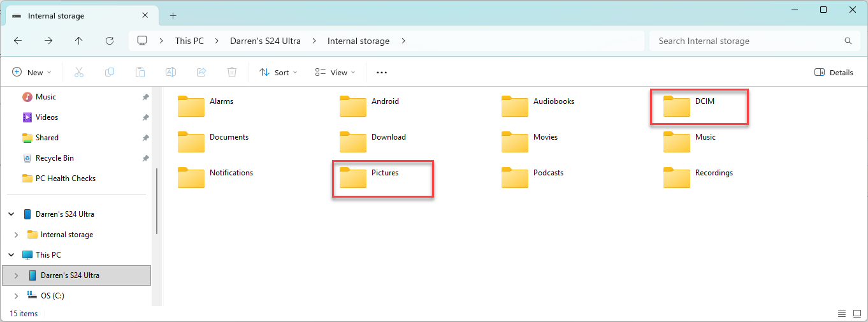This screenshot has width=868, height=322.
Task: Toggle the Details pane
Action: 834,73
